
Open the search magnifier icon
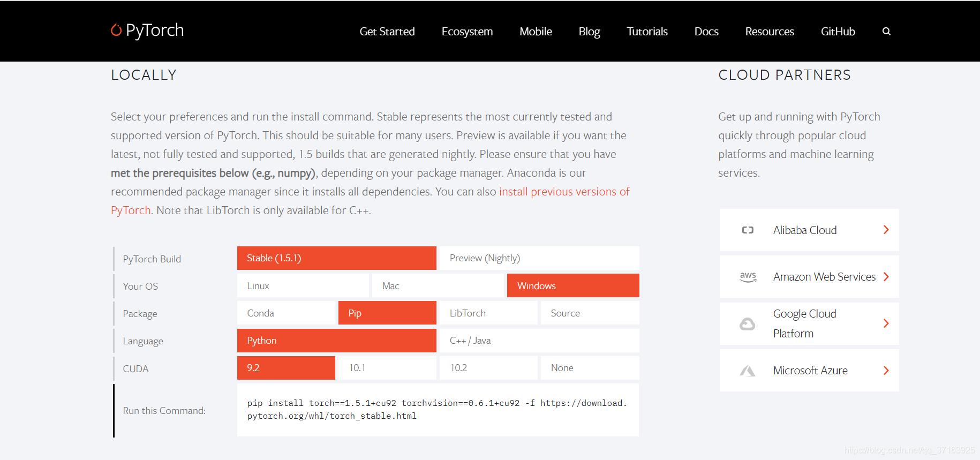pyautogui.click(x=886, y=32)
